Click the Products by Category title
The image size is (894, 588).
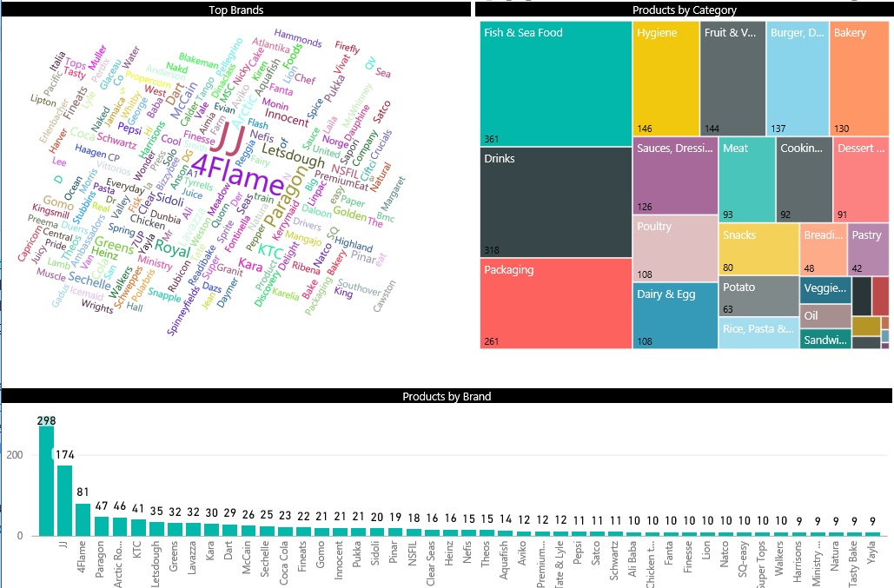(685, 10)
